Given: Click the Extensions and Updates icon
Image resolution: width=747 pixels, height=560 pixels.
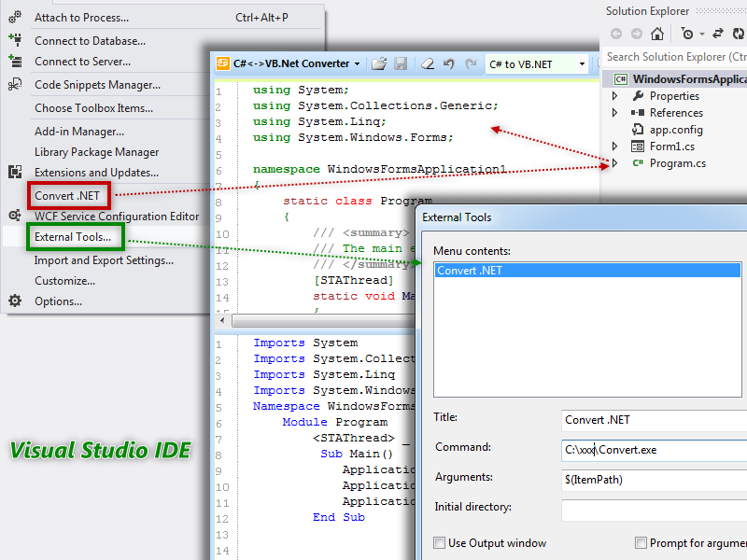Looking at the screenshot, I should [x=15, y=172].
